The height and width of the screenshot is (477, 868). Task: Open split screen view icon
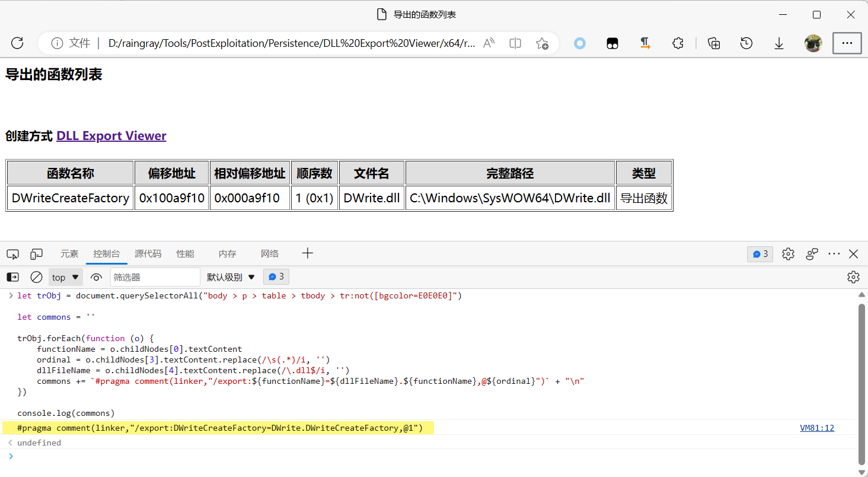(515, 43)
